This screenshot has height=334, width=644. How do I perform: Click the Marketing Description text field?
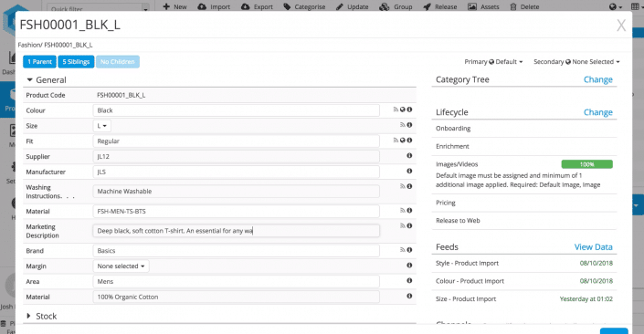pyautogui.click(x=237, y=231)
